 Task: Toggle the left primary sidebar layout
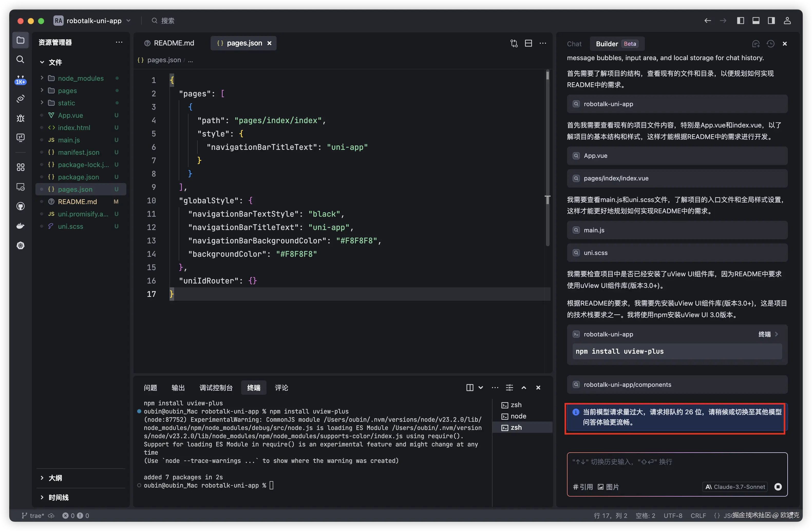point(740,21)
